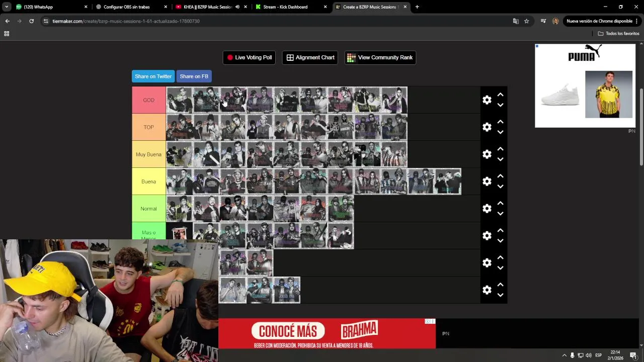Open settings gear for Mas o Menos row
644x362 pixels.
[x=487, y=236]
